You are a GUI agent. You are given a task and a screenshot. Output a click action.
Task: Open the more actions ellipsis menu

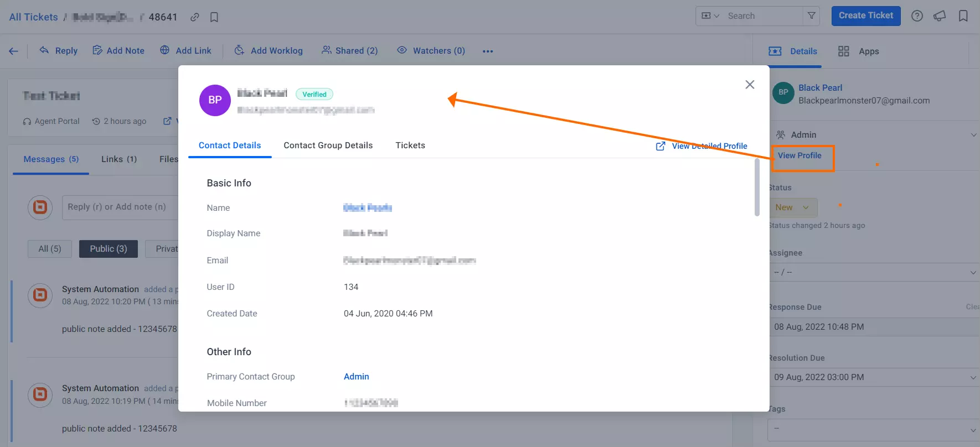(x=488, y=51)
